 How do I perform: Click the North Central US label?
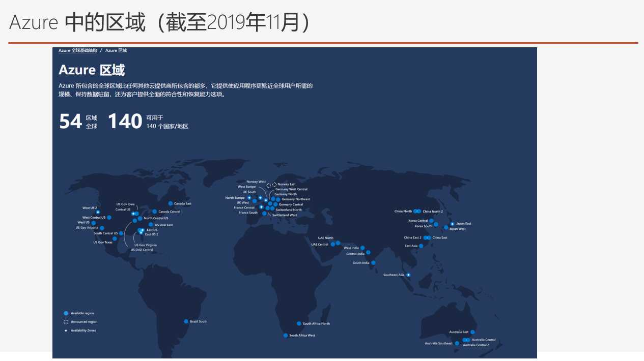point(156,218)
